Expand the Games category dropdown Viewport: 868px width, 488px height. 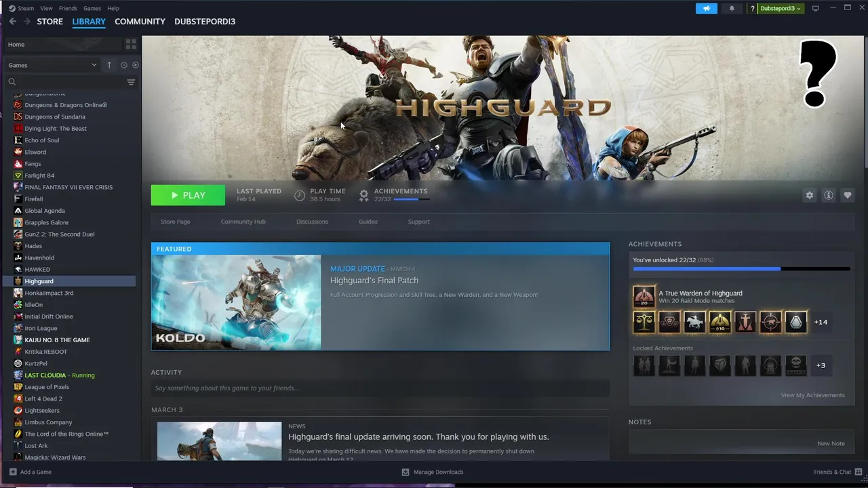(x=53, y=65)
